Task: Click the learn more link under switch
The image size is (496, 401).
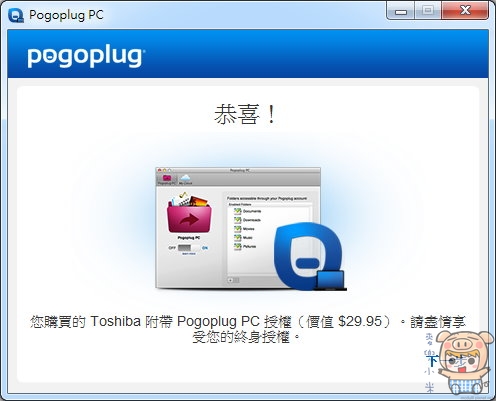Action: [x=189, y=254]
